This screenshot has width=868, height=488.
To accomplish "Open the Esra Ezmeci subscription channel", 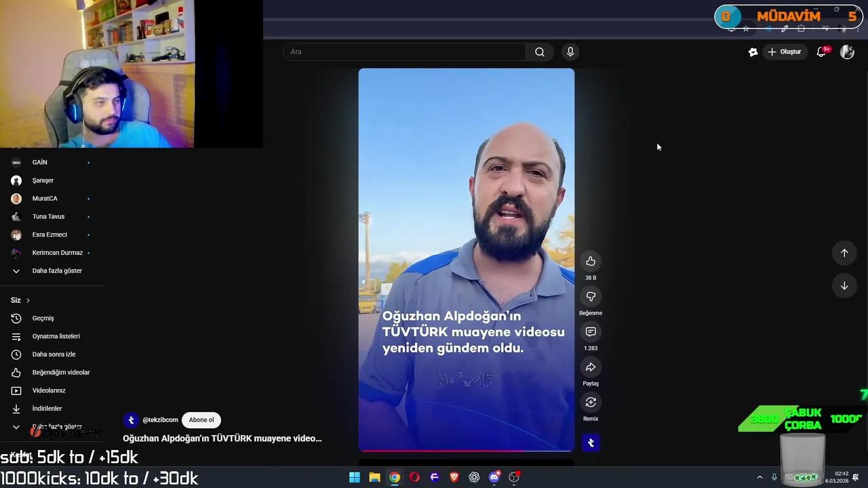I will point(51,235).
